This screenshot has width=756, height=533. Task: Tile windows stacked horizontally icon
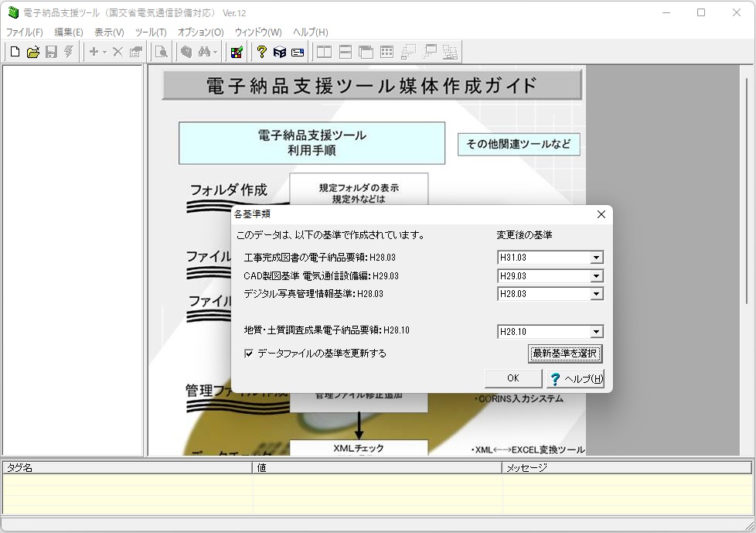point(346,52)
